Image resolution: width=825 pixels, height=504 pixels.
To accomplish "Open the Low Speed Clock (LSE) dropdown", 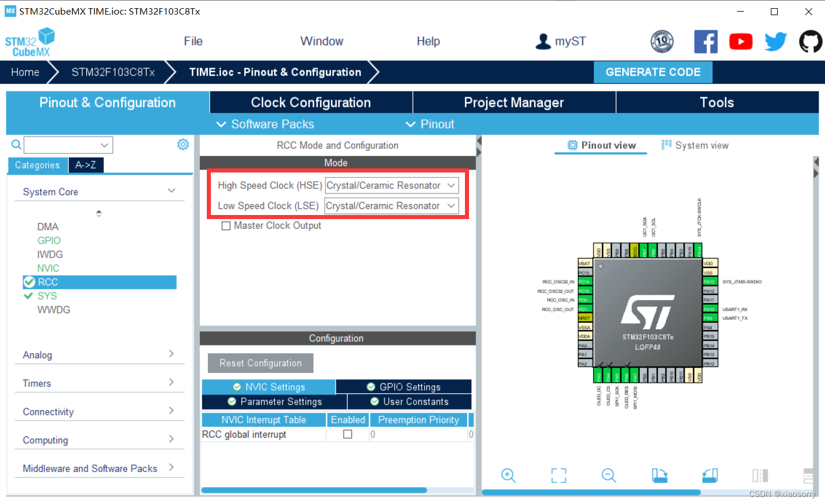I will (x=392, y=206).
